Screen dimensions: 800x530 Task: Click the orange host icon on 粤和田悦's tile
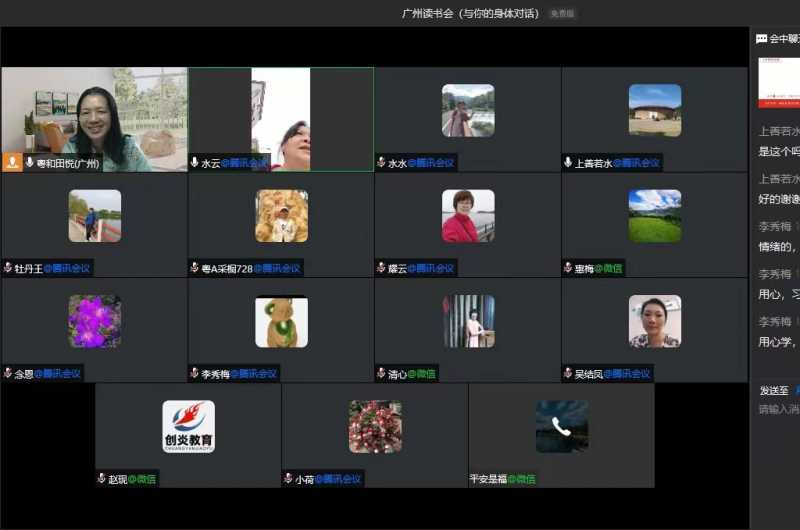[13, 162]
